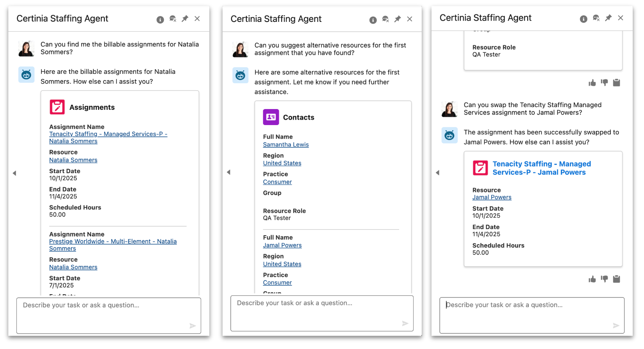This screenshot has width=644, height=349.
Task: Click the new chat icon in the Jamal Powers swap panel
Action: [596, 18]
